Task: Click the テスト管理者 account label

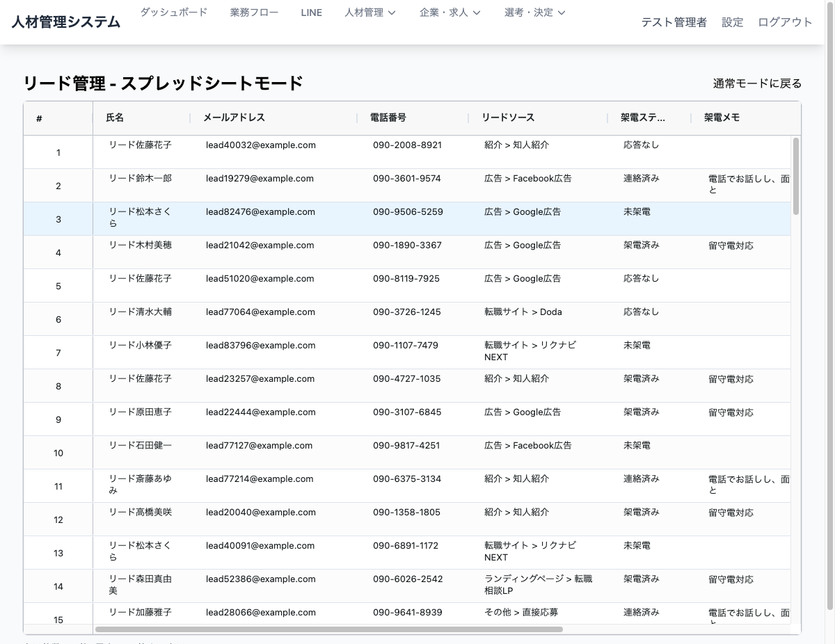Action: click(x=674, y=22)
